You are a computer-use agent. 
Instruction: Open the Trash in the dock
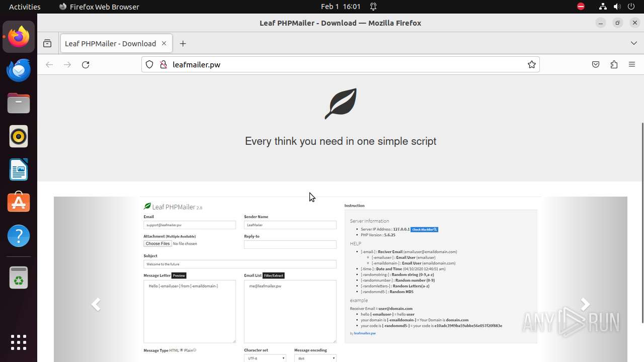coord(19,278)
